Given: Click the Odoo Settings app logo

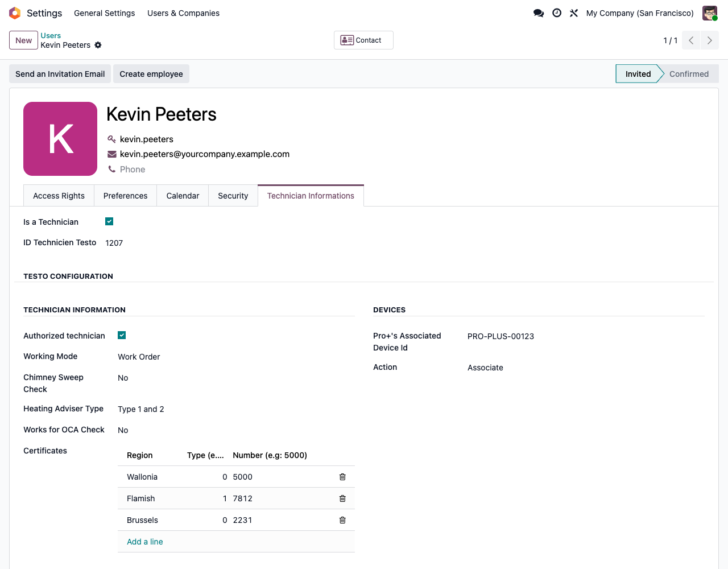Looking at the screenshot, I should (x=15, y=13).
